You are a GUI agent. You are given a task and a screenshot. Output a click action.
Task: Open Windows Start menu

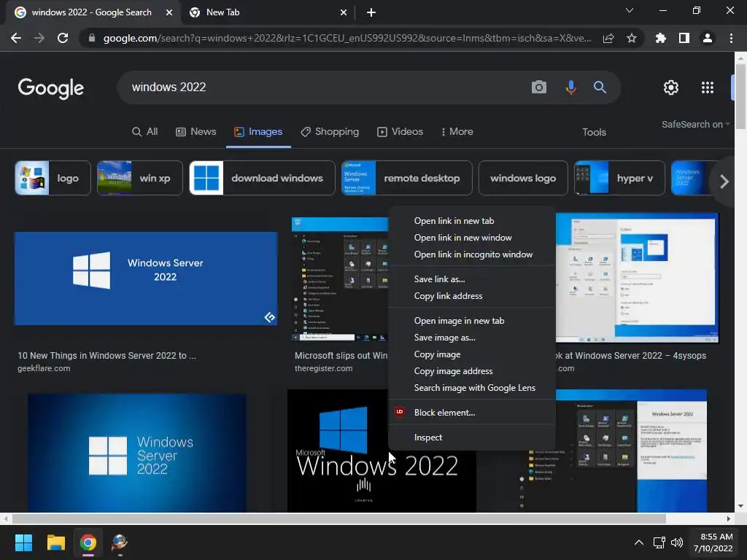[x=23, y=542]
